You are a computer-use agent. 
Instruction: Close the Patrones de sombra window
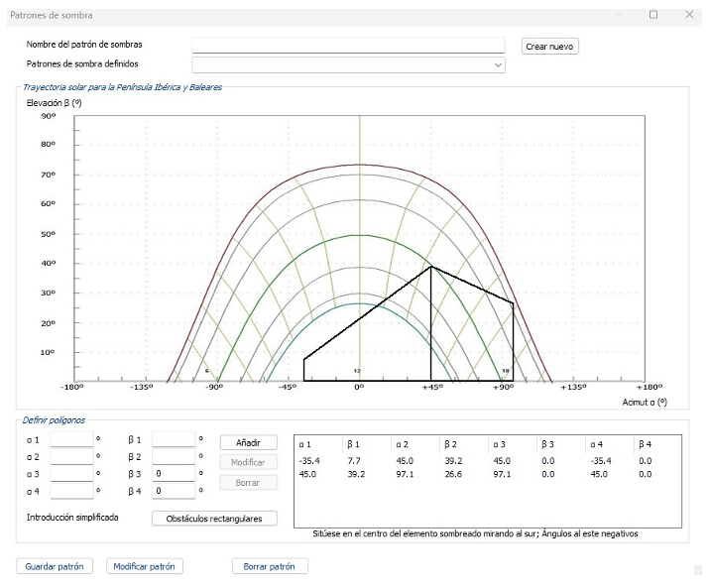click(689, 15)
